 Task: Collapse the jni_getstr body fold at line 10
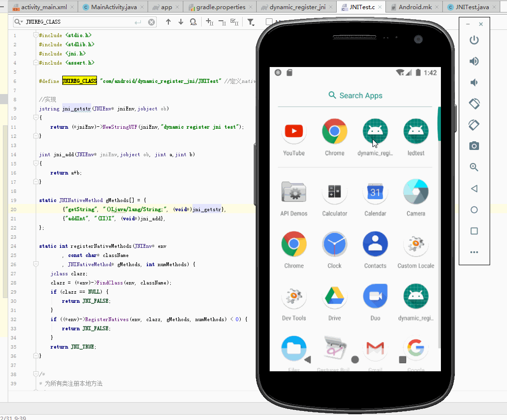coord(36,118)
